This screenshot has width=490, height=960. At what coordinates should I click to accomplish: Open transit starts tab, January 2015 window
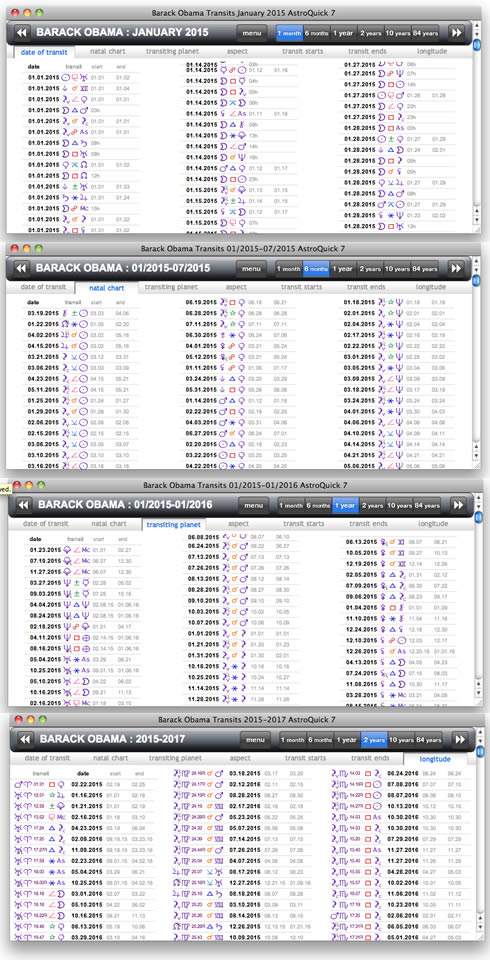pos(302,51)
